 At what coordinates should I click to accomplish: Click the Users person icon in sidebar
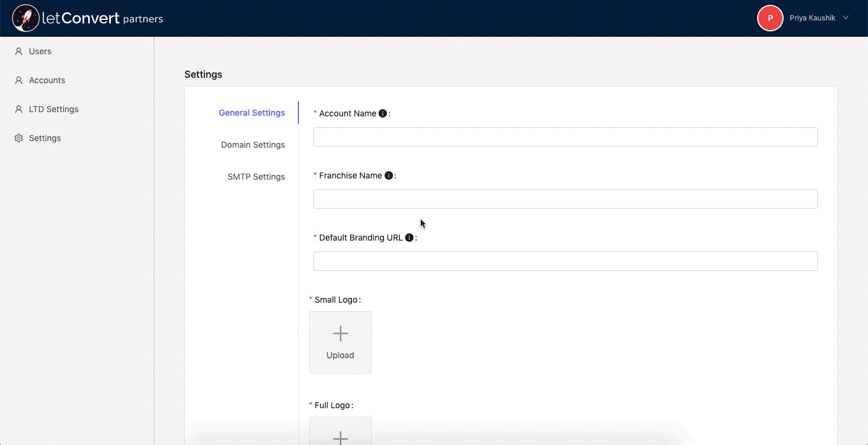click(19, 51)
